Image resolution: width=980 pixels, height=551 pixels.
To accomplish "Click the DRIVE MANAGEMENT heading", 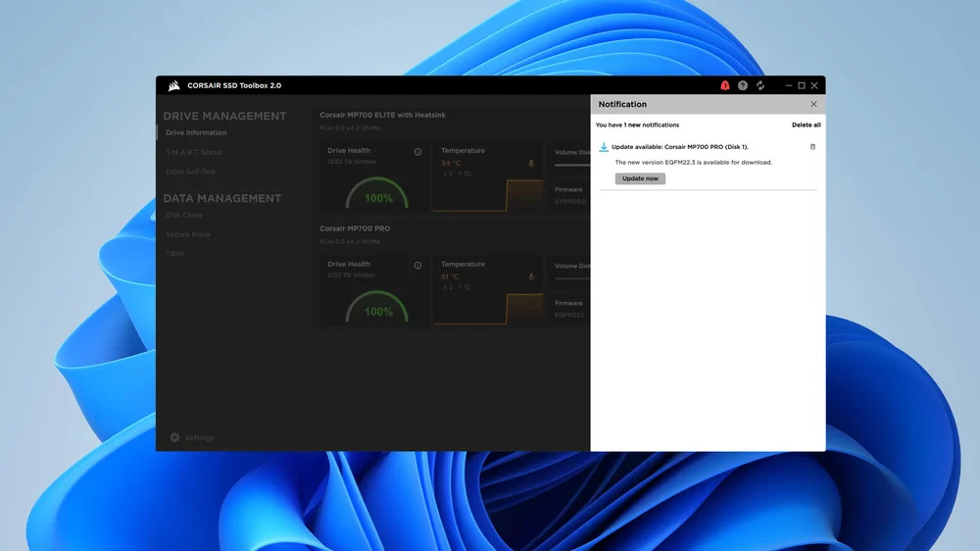I will point(224,117).
